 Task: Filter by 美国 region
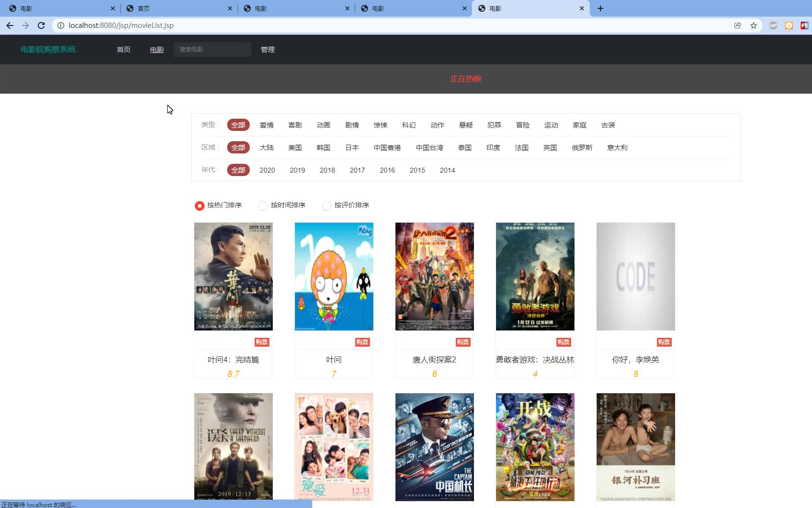click(x=295, y=148)
